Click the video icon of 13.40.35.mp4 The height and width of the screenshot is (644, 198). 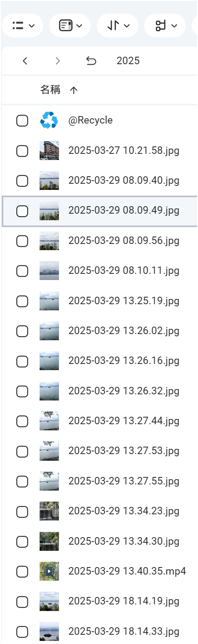click(49, 571)
